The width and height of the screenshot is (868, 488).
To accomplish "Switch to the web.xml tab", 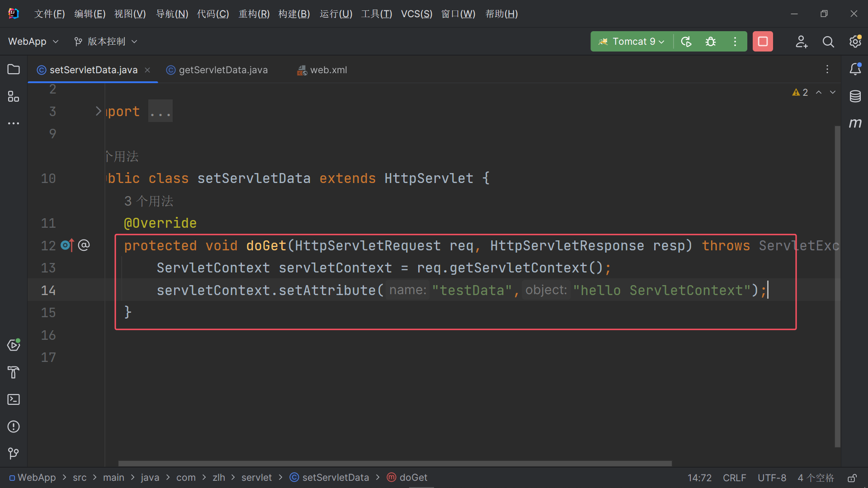I will 328,70.
